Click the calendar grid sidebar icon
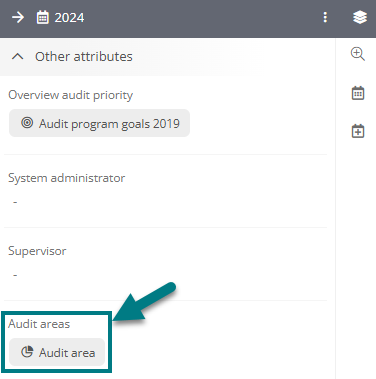The width and height of the screenshot is (376, 379). (x=358, y=93)
